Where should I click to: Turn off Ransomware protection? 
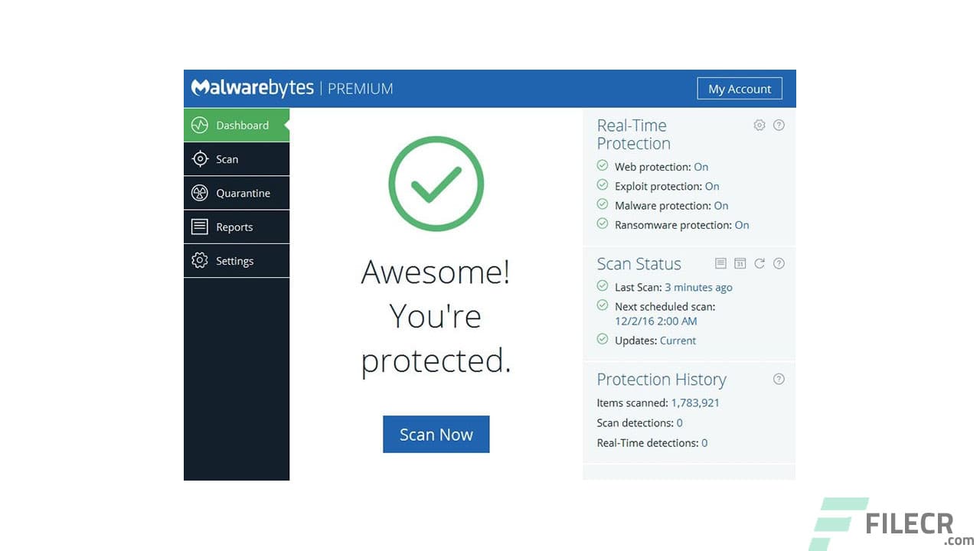click(x=742, y=224)
